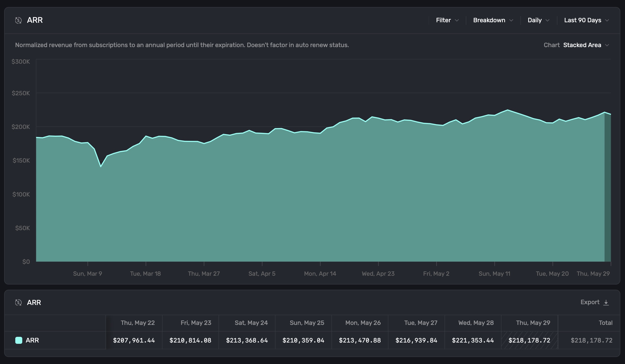
Task: Click the $221,353.44 cell for May 28
Action: [x=473, y=340]
